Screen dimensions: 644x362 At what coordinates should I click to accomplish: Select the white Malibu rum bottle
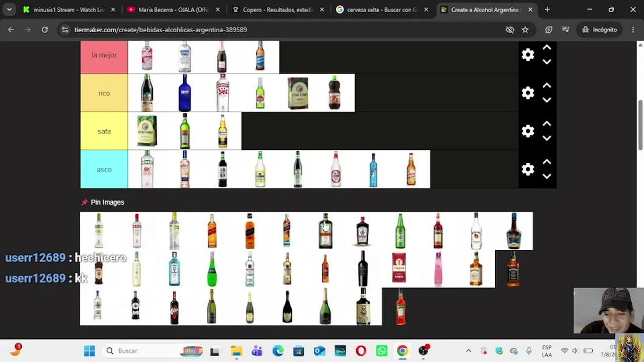click(x=476, y=231)
